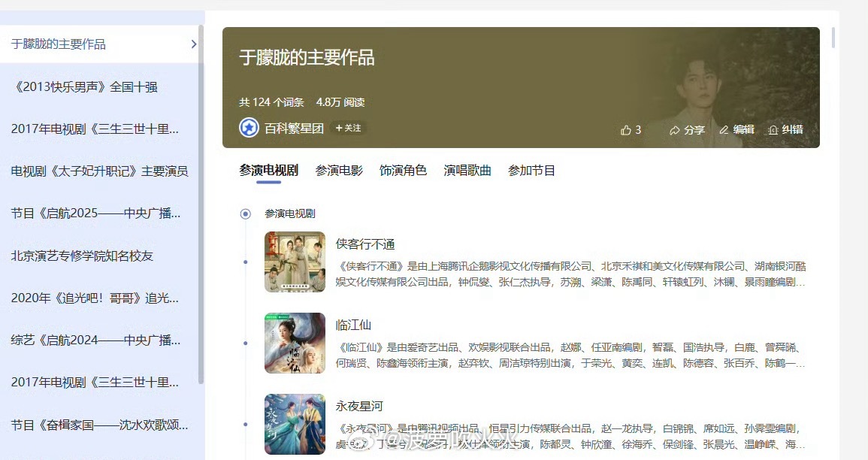Switch to 饰演角色 tab
Viewport: 868px width, 460px height.
pyautogui.click(x=403, y=171)
